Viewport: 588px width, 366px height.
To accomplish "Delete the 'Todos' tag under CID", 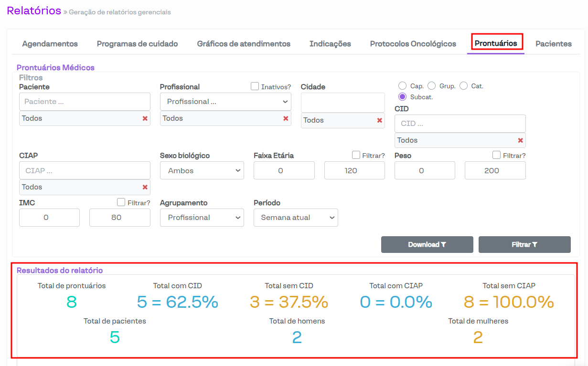I will pos(520,140).
